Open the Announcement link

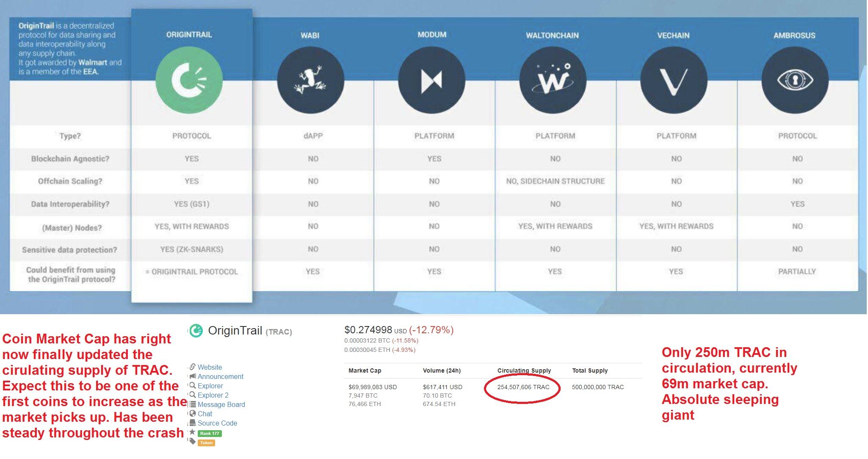tap(221, 376)
